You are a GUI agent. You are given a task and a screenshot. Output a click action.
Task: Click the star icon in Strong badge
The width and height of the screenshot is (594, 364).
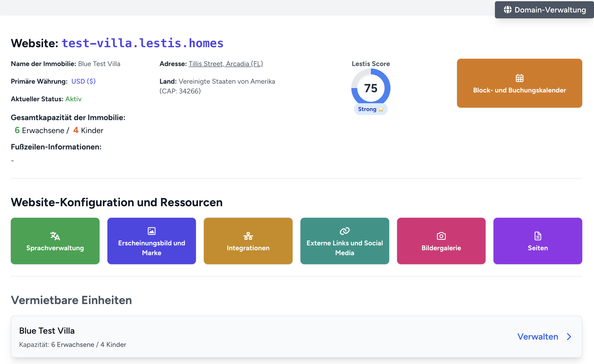381,109
